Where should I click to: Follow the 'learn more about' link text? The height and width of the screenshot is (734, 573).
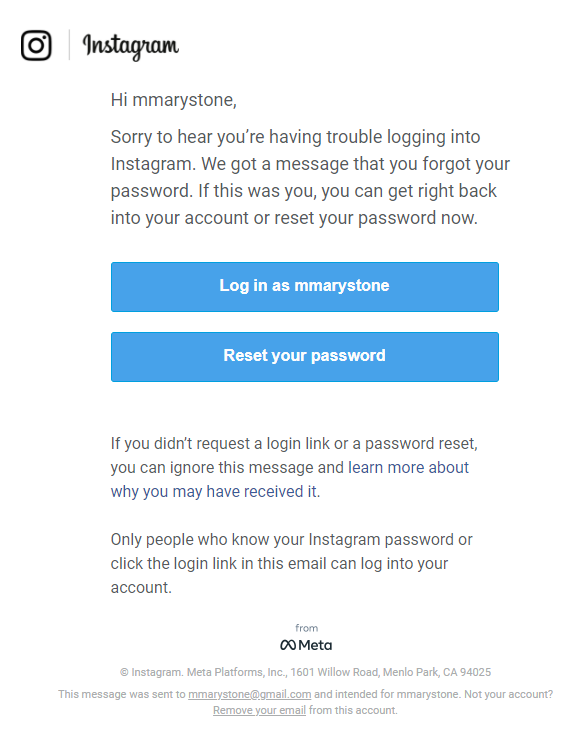click(408, 467)
